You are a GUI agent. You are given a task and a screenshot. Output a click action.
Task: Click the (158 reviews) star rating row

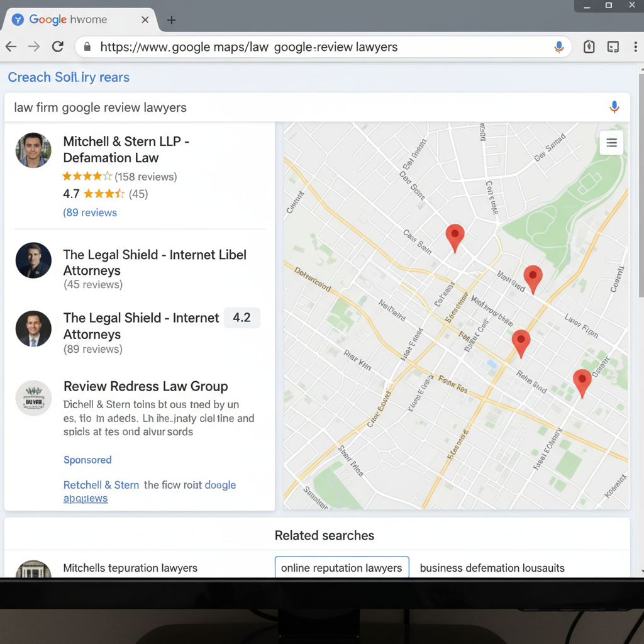(119, 177)
